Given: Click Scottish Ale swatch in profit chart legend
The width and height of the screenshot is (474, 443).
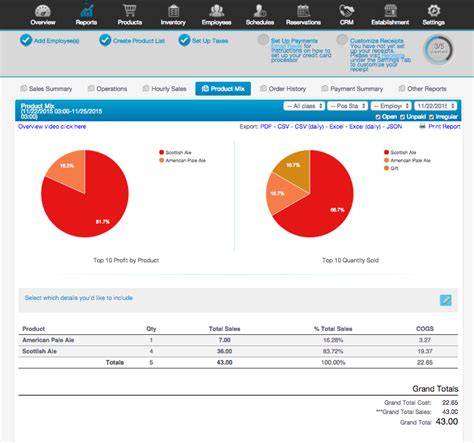Looking at the screenshot, I should pos(162,152).
